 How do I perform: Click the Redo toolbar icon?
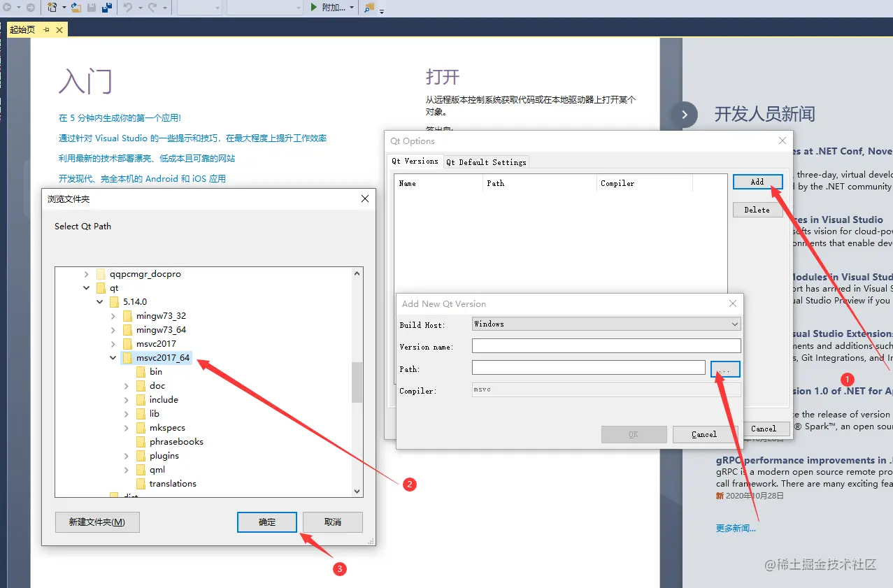click(153, 8)
